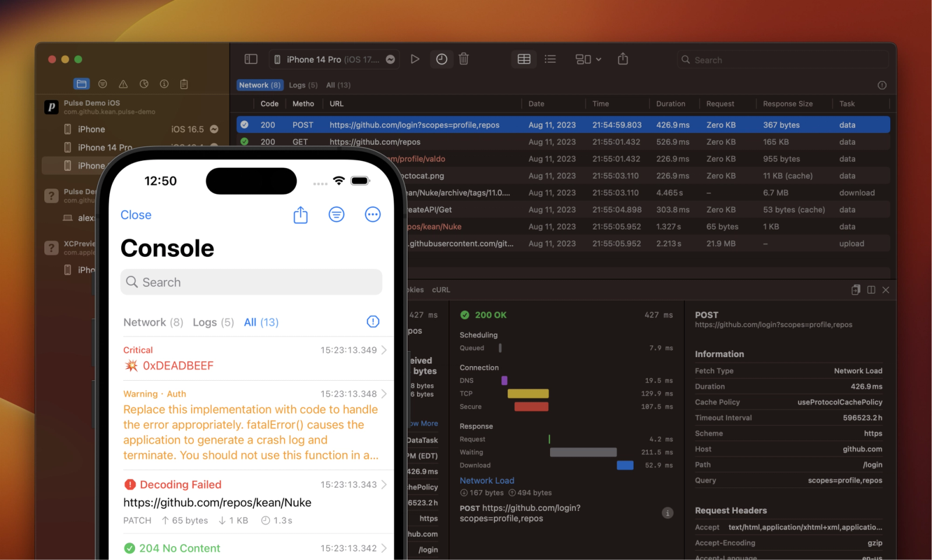Click the copy icon in detail panel header
Viewport: 932px width, 560px height.
coord(856,290)
